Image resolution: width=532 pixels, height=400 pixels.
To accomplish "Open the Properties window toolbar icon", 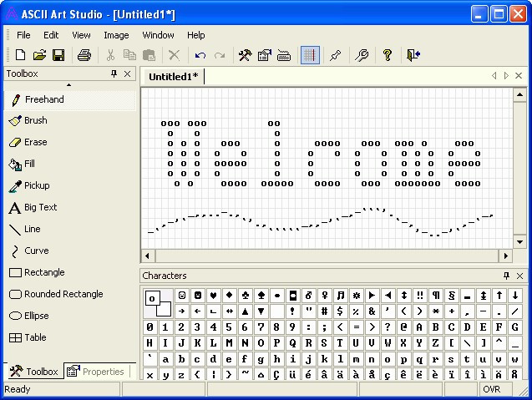I will pyautogui.click(x=265, y=55).
